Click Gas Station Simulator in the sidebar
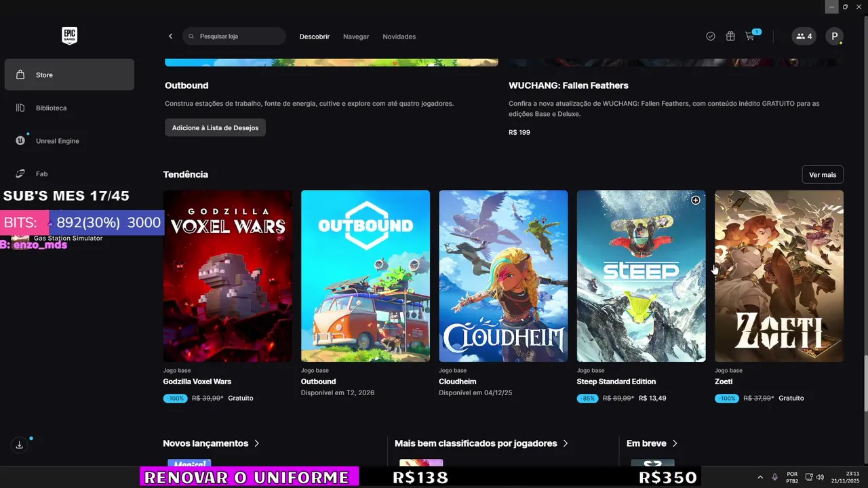868x488 pixels. click(x=68, y=239)
